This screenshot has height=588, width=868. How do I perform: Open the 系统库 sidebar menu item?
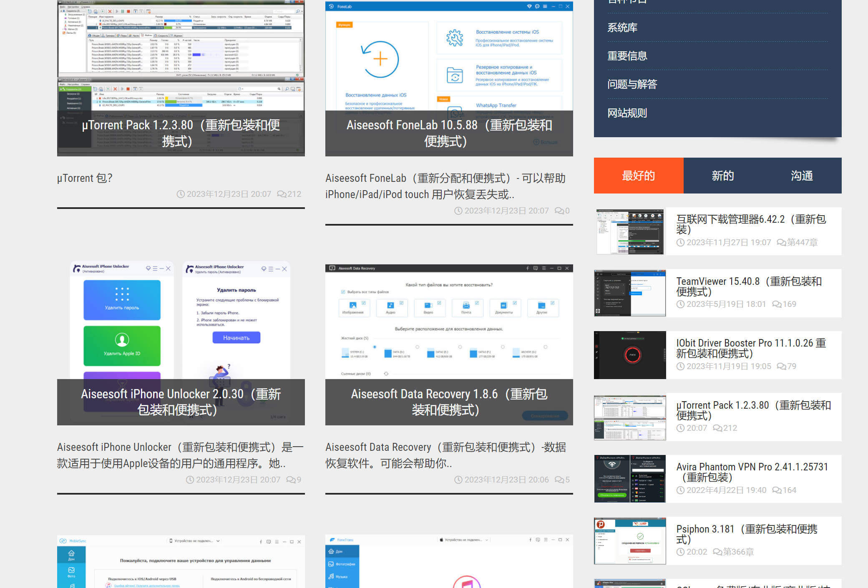(622, 28)
